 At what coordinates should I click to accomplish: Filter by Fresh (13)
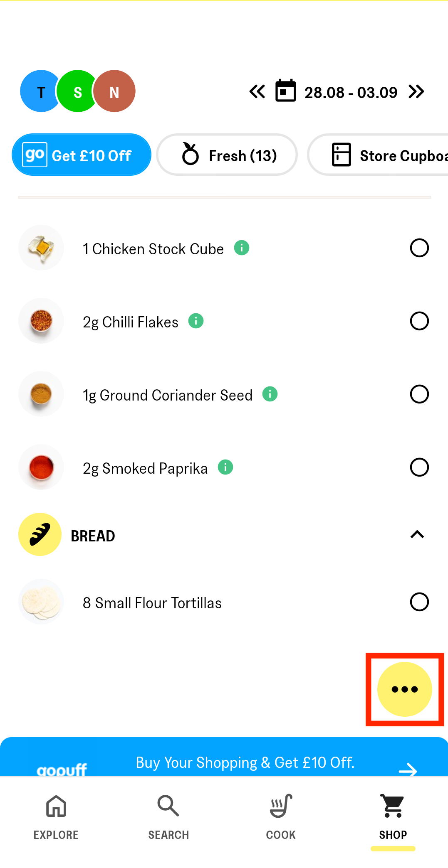click(x=227, y=155)
